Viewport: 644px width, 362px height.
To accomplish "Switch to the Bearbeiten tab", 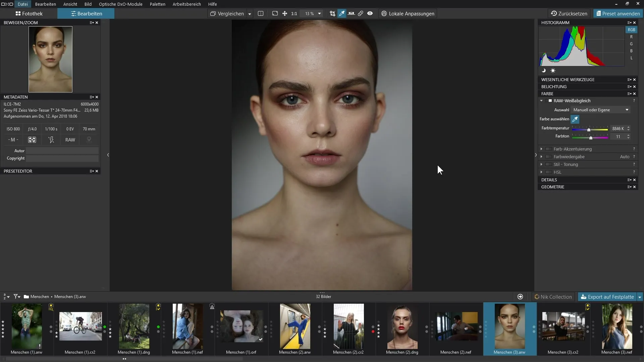I will coord(86,14).
